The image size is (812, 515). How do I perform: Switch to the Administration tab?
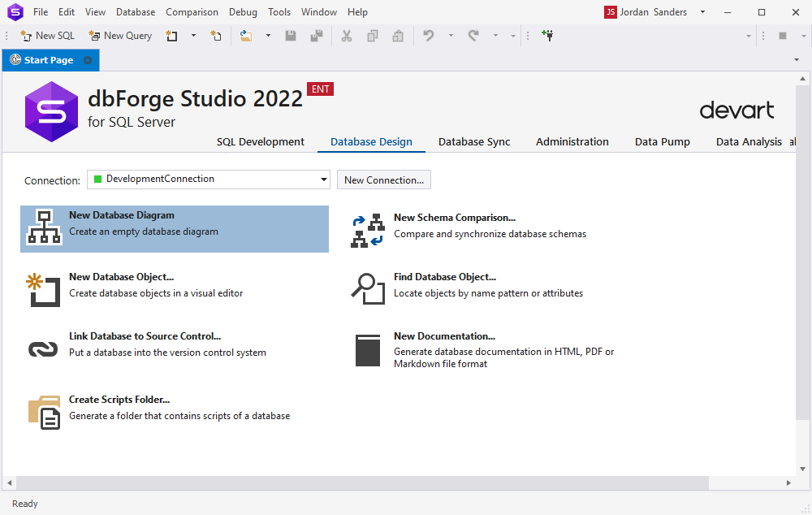click(572, 142)
